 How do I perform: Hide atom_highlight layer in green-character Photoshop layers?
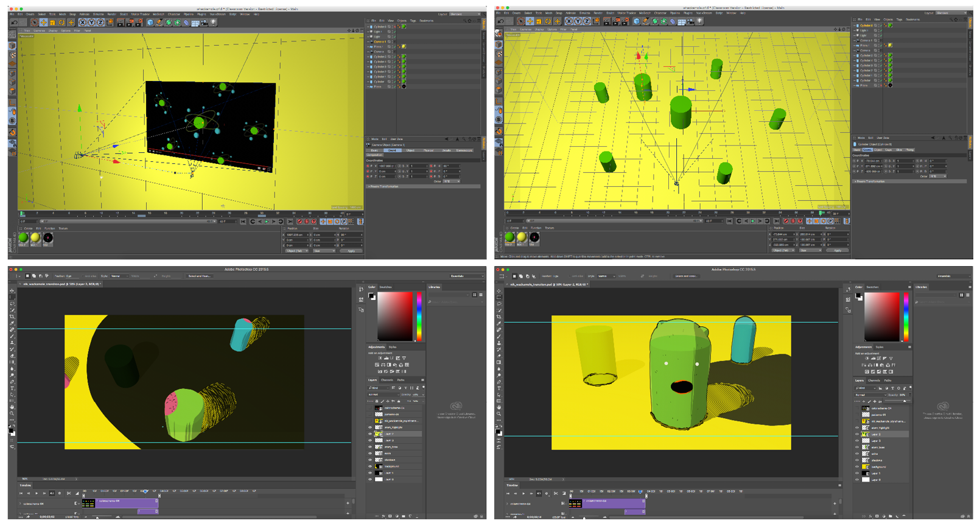pos(857,428)
